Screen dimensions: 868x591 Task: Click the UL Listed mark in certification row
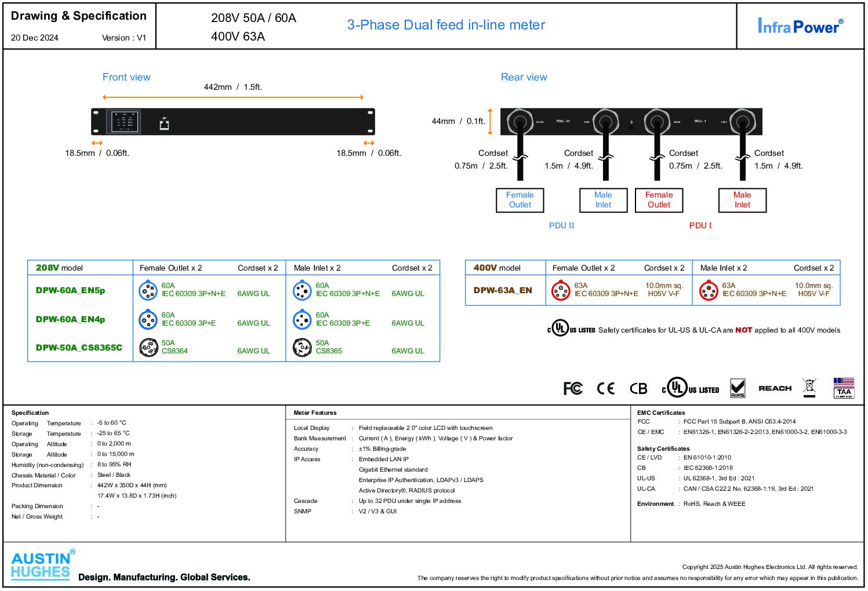[x=690, y=388]
